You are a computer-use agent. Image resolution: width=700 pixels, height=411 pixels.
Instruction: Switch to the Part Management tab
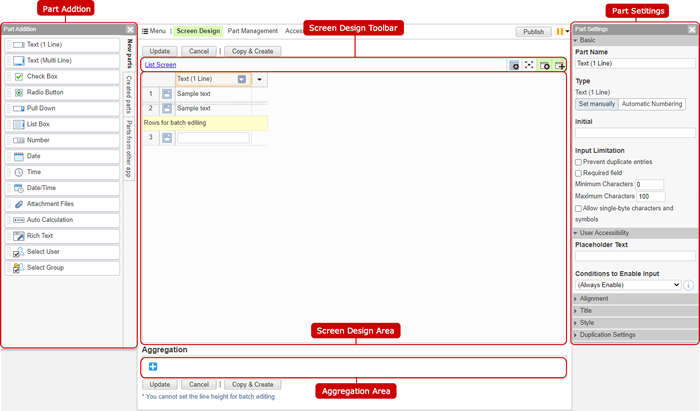pyautogui.click(x=252, y=31)
